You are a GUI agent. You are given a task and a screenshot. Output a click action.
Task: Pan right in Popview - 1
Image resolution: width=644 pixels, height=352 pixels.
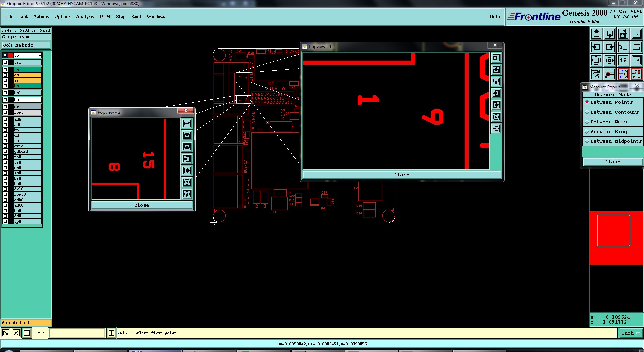pos(496,105)
